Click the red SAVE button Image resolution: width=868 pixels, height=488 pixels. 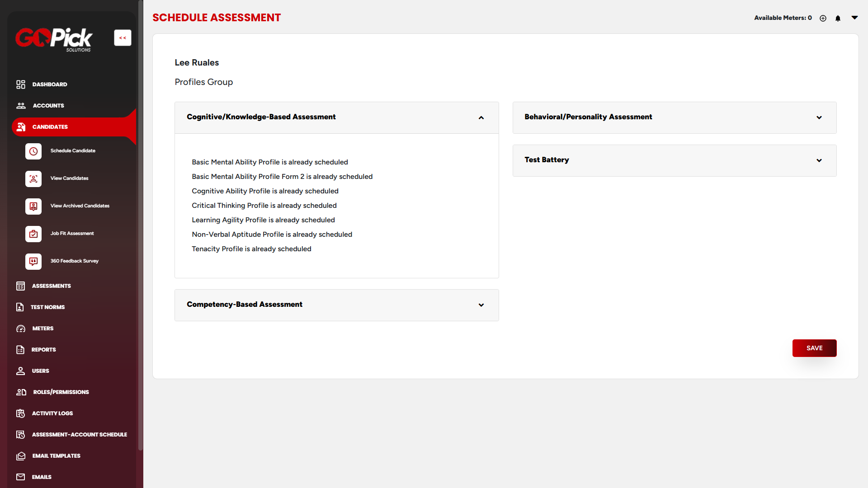tap(814, 348)
